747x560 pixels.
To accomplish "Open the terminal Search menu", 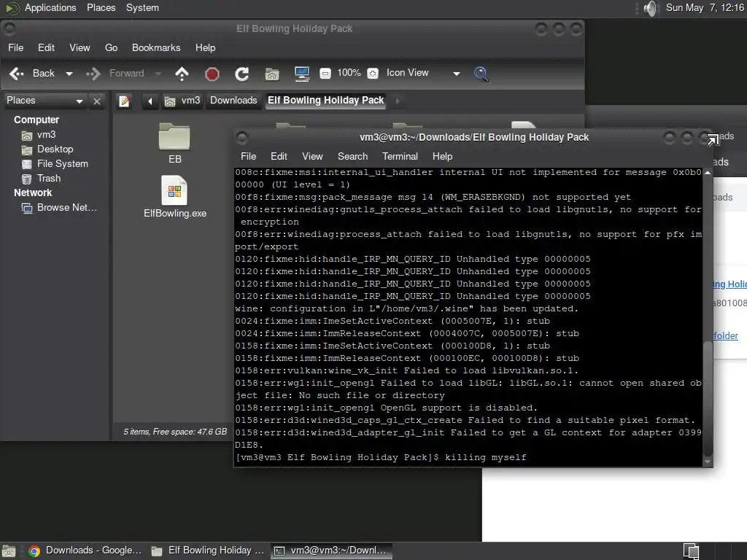I will [x=352, y=156].
